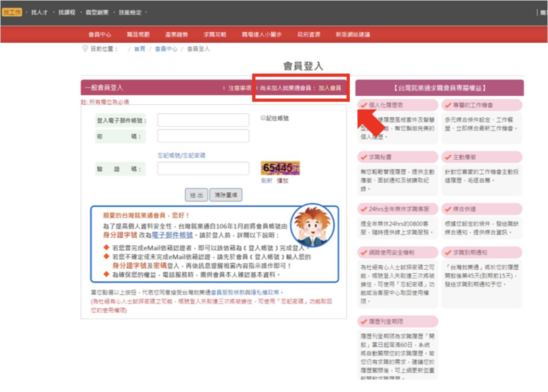548x392 pixels.
Task: Click the 註: 所有欄位為必填 note
Action: [x=105, y=102]
